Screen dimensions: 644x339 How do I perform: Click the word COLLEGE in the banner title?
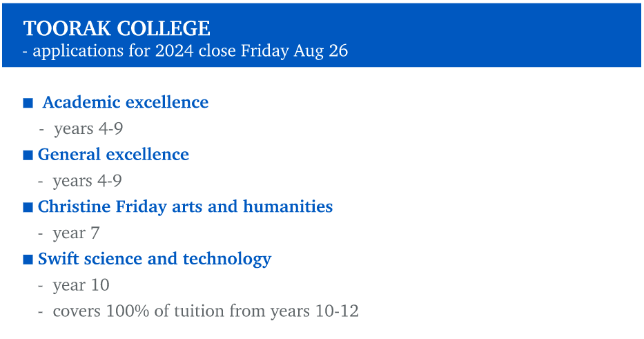[x=164, y=29]
